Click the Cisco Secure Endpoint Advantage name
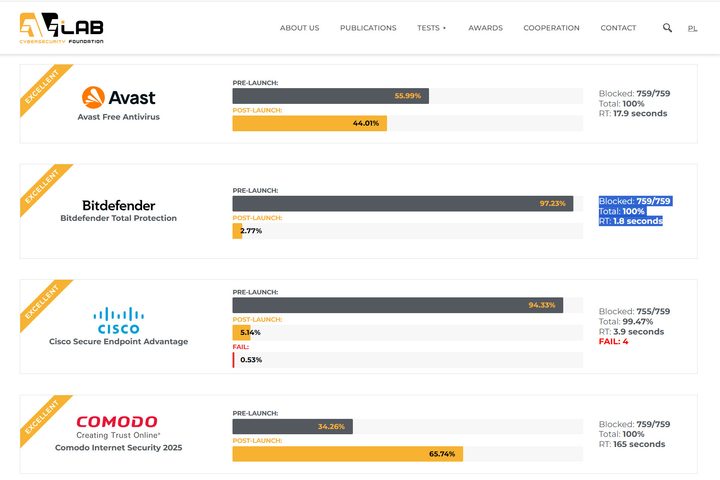Screen dimensions: 720x480 [118, 341]
